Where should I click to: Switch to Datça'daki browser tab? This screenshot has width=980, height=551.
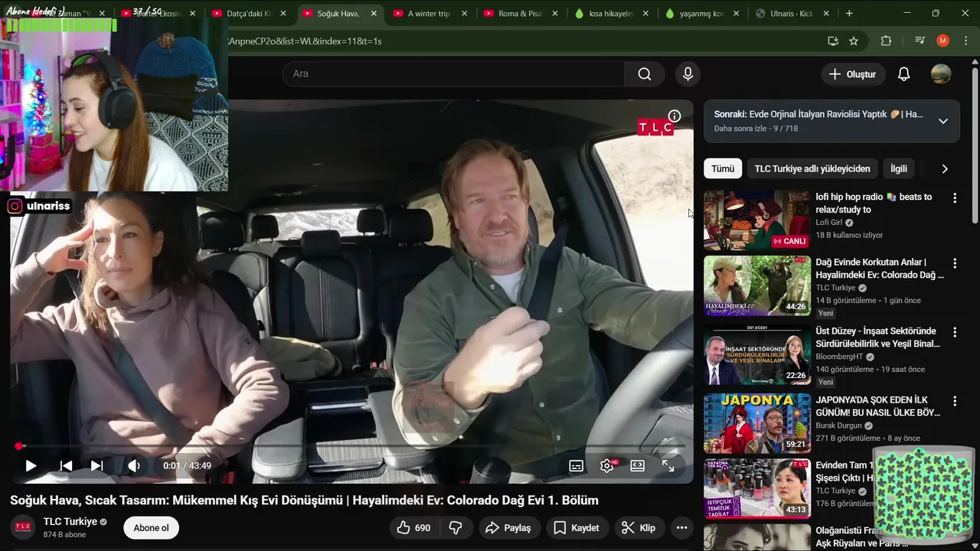248,14
